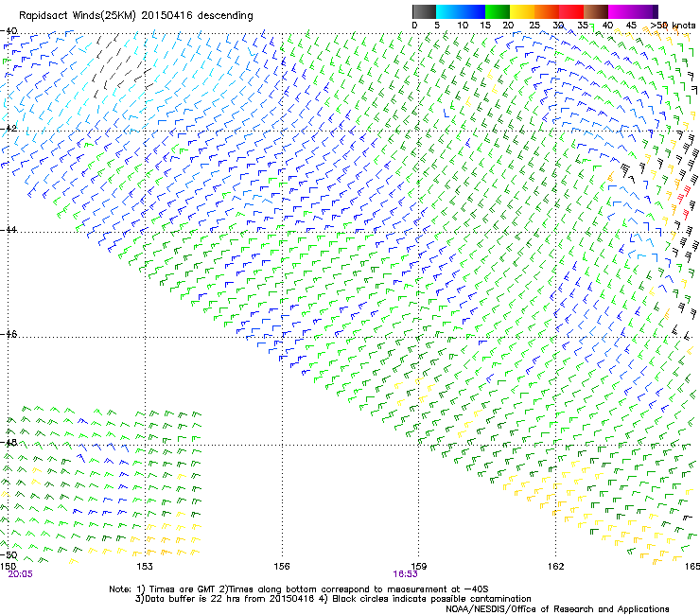Click the gray 0-5 knots legend swatch
The height and width of the screenshot is (615, 700).
point(424,11)
